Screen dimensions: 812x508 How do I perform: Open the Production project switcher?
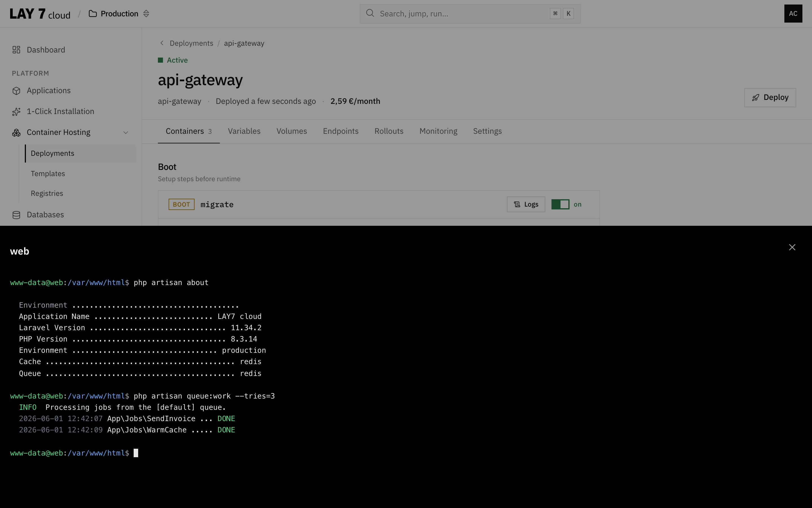click(119, 14)
